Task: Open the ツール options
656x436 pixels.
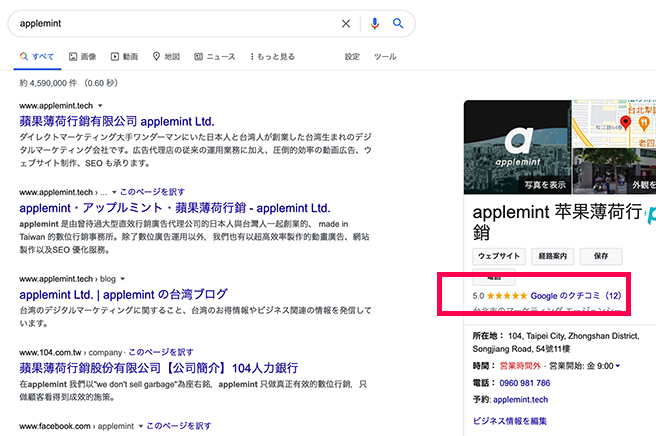Action: tap(385, 56)
